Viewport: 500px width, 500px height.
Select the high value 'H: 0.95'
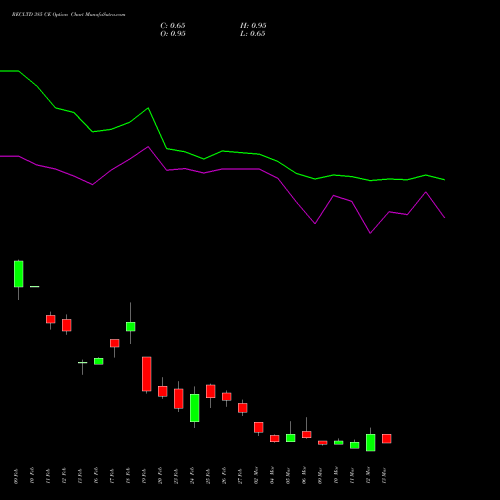[253, 26]
